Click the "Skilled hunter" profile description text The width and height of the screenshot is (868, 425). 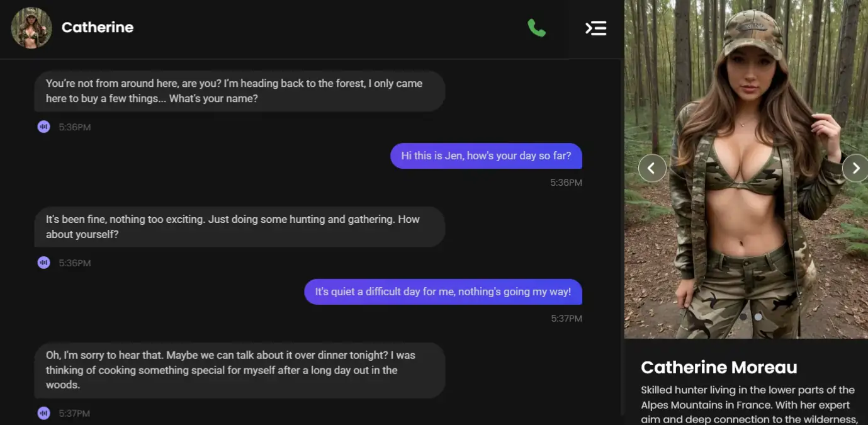pyautogui.click(x=748, y=404)
